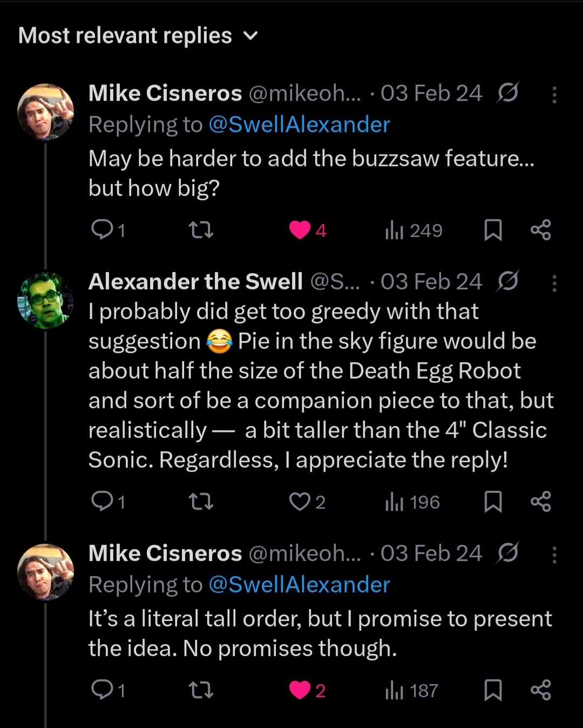Bookmark the buzzsaw feature tweet
Viewport: 583px width, 728px height.
coord(493,230)
